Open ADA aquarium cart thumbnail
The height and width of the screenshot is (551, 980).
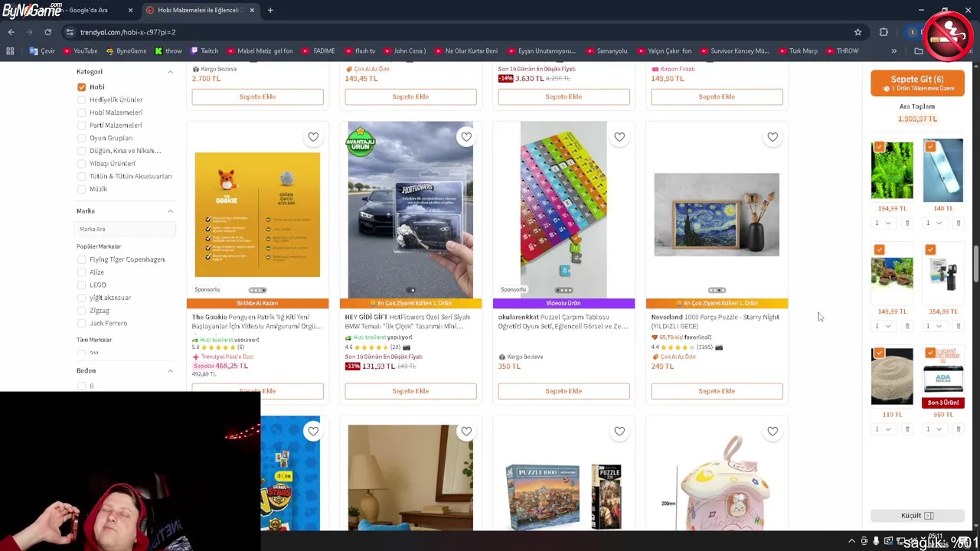click(942, 376)
